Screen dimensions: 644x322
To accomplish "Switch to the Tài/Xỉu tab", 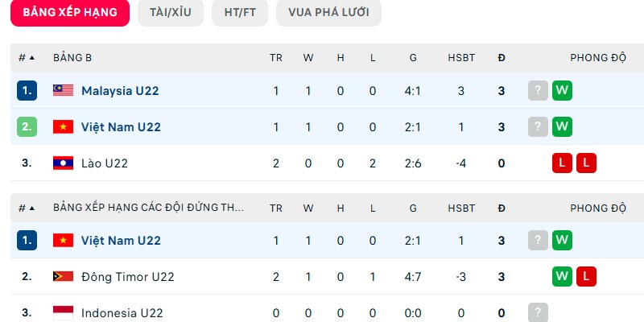I will tap(170, 13).
